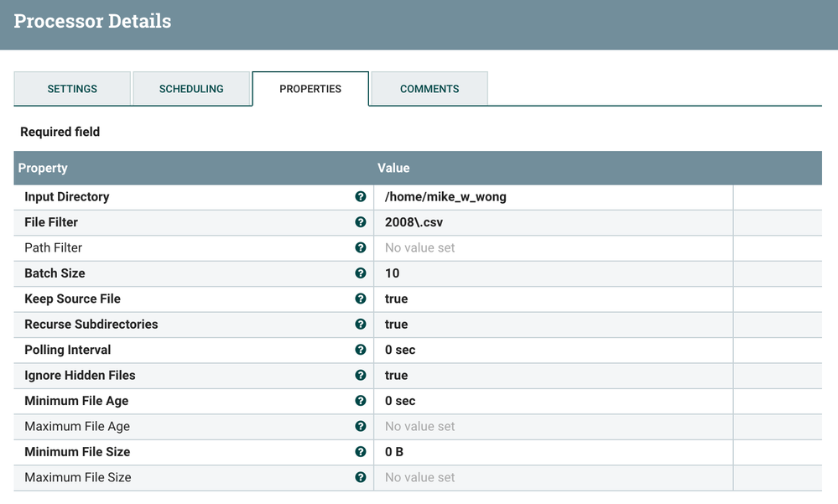Click Ignore Hidden Files value true
This screenshot has height=504, width=838.
coord(553,375)
